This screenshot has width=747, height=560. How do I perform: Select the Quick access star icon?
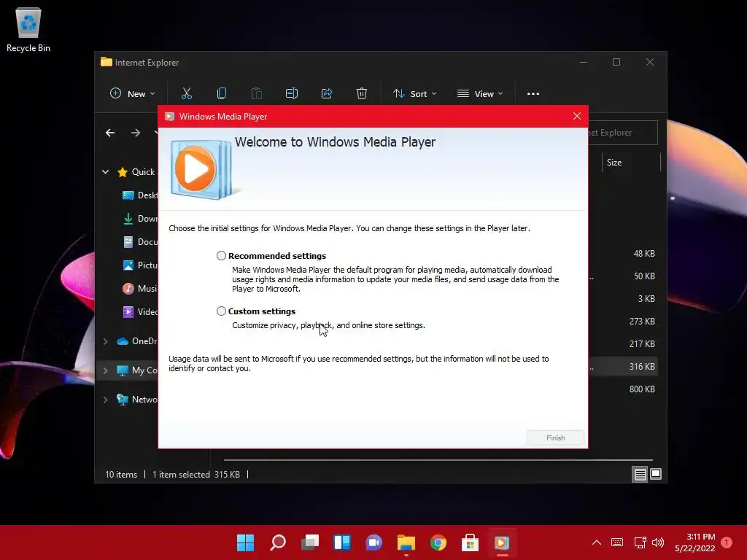(x=123, y=172)
